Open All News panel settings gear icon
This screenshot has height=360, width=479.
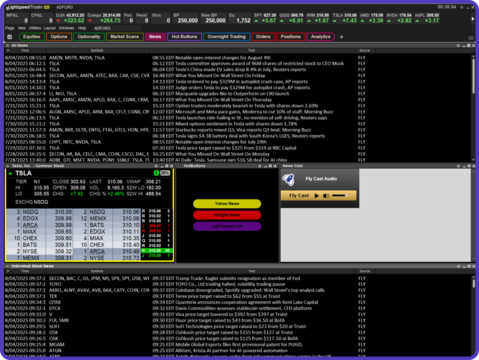(x=458, y=45)
